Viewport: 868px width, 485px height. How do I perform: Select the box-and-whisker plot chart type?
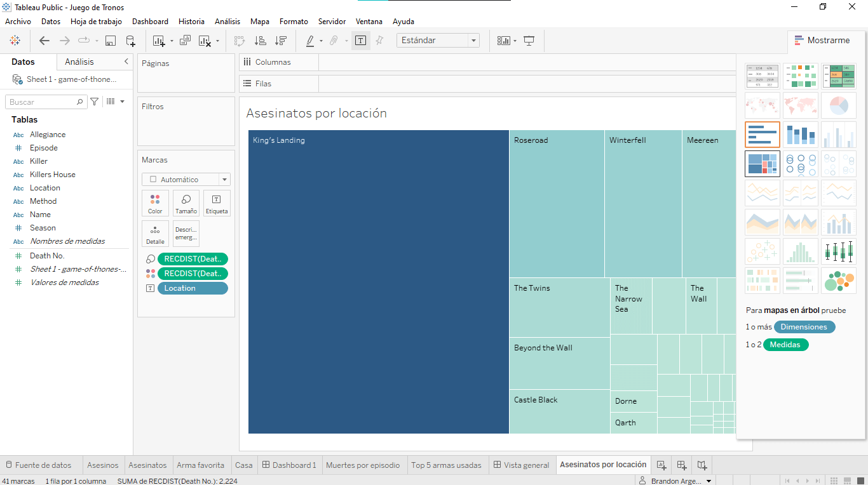[x=839, y=251]
